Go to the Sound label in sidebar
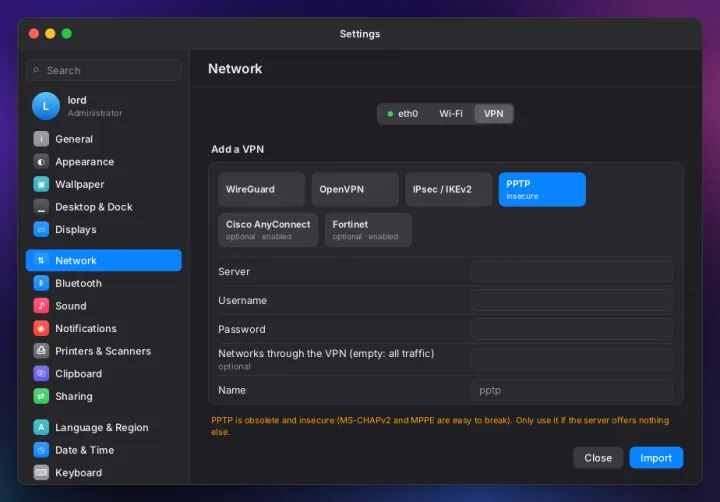This screenshot has height=502, width=720. 71,305
